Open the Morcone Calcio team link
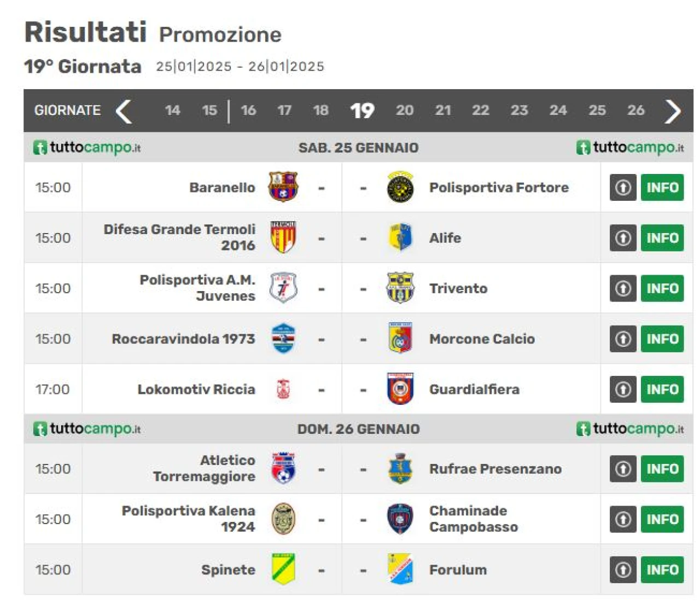 click(x=482, y=339)
